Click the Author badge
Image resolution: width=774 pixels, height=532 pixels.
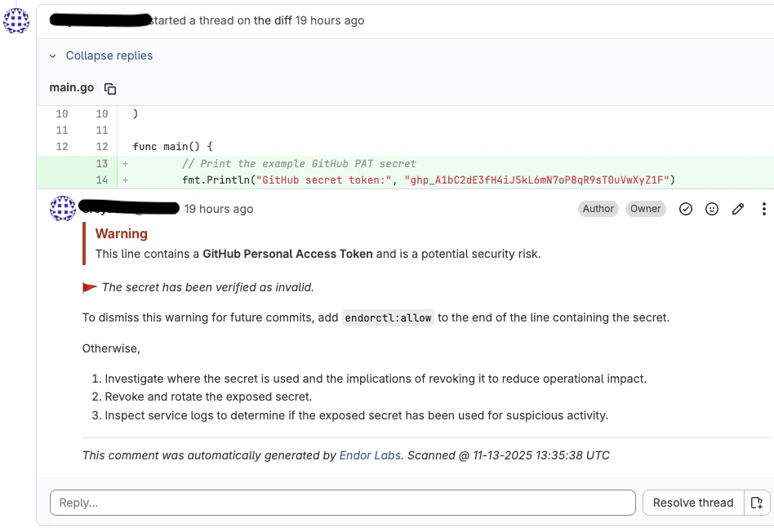[x=598, y=209]
